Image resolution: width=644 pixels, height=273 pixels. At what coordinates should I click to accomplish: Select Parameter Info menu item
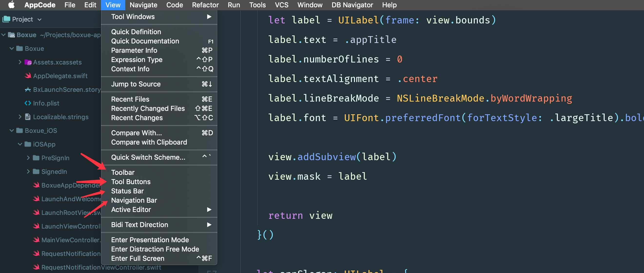coord(159,50)
